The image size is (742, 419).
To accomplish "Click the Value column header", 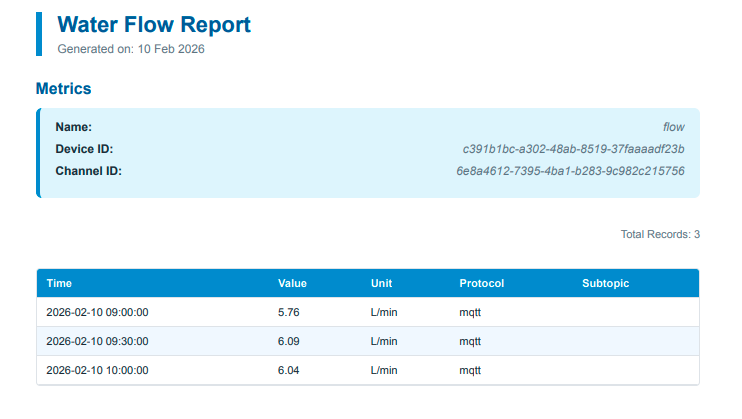I will [x=292, y=283].
